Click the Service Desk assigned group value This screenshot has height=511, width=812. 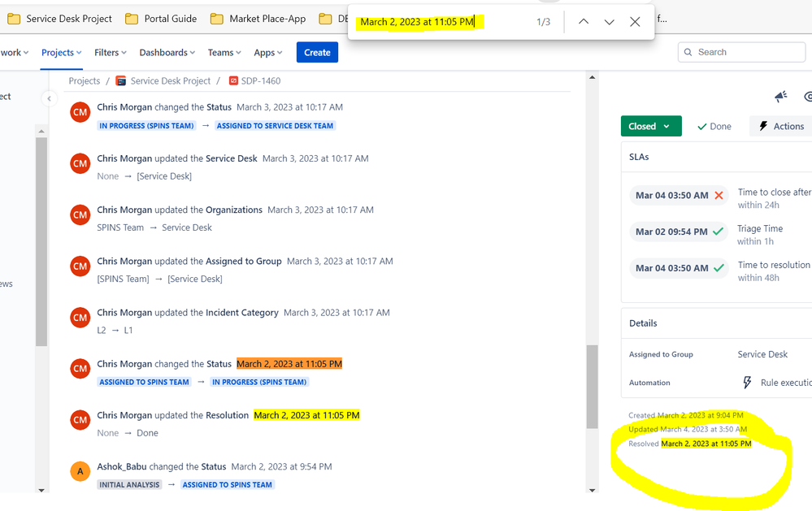tap(762, 354)
